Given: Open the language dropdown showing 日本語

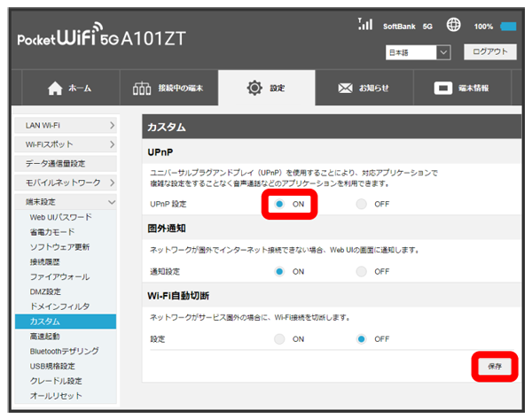Looking at the screenshot, I should pos(419,53).
